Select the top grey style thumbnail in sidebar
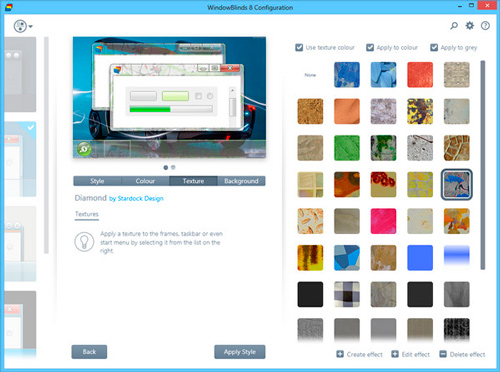 pos(20,74)
